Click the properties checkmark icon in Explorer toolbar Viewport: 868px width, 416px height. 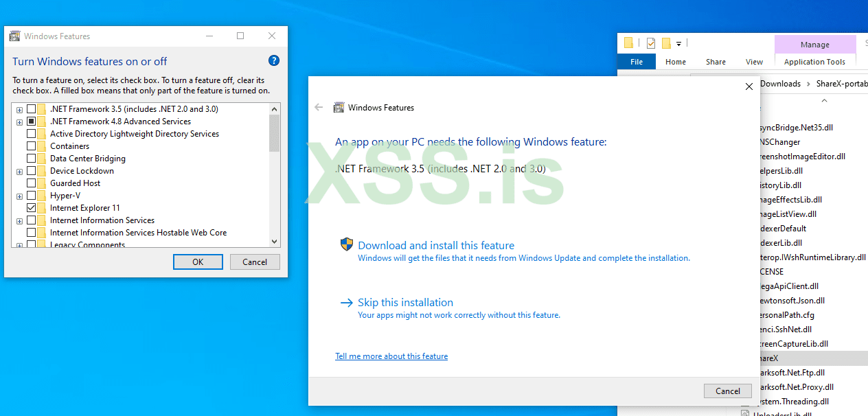coord(650,43)
